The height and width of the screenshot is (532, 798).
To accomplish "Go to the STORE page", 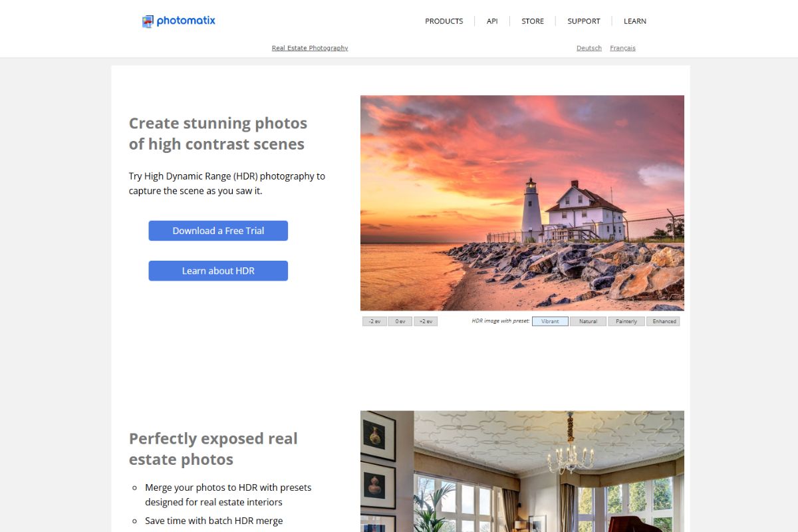I will pyautogui.click(x=533, y=21).
